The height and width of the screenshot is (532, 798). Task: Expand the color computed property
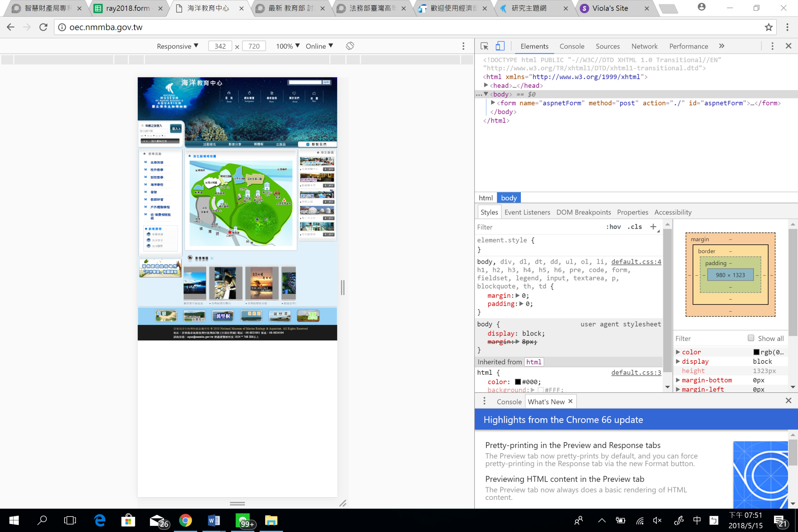click(x=678, y=352)
